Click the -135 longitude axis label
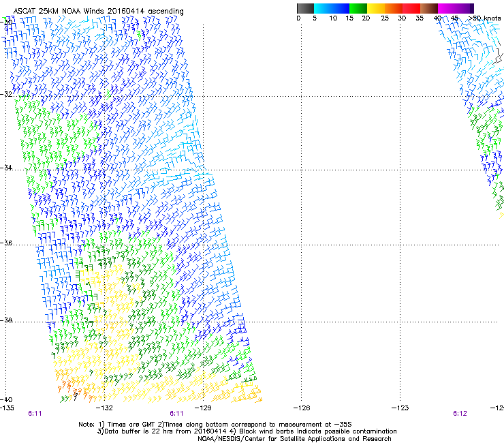 [x=7, y=408]
